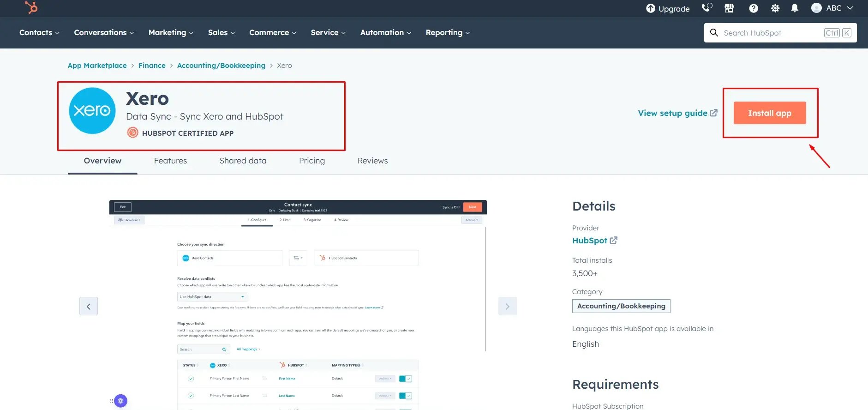Open the View setup guide link
This screenshot has width=868, height=410.
[672, 113]
